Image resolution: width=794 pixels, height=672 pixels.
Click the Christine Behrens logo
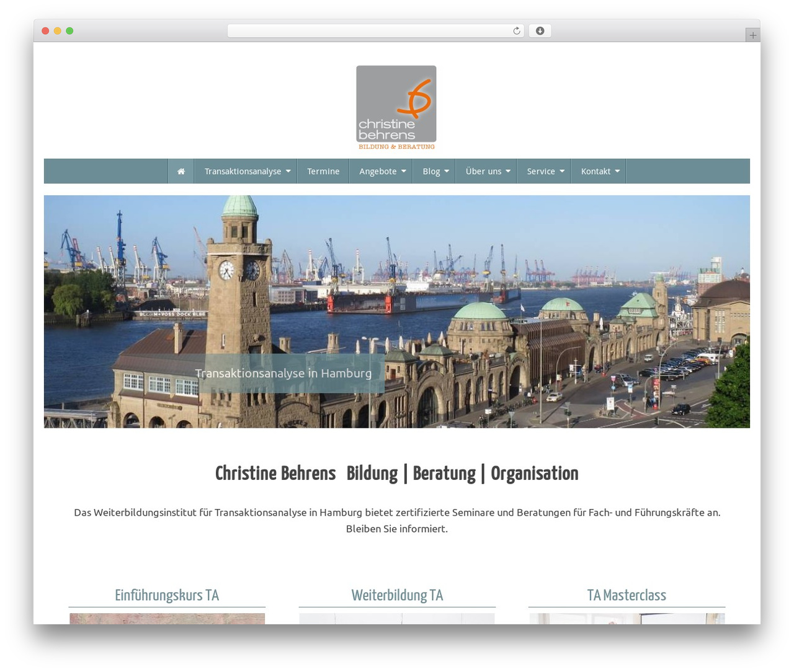click(396, 108)
